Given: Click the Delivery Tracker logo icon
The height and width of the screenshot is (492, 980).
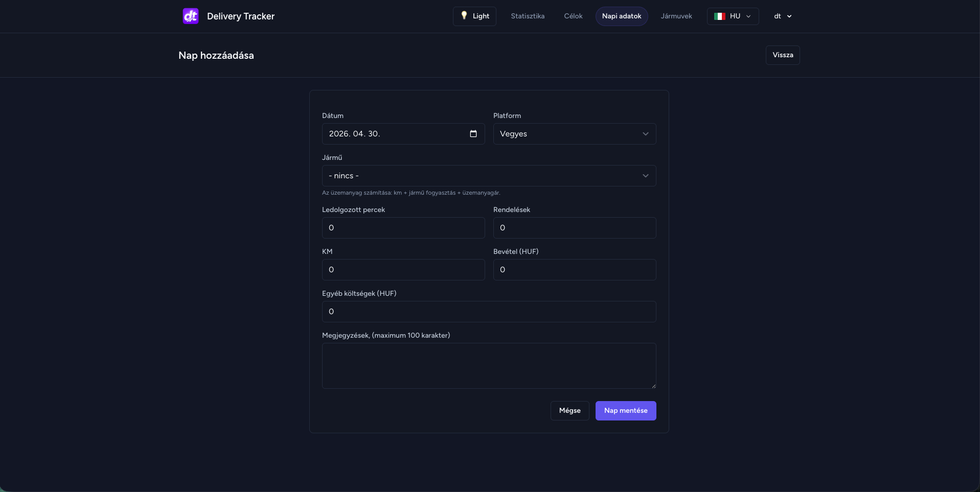Looking at the screenshot, I should point(191,16).
